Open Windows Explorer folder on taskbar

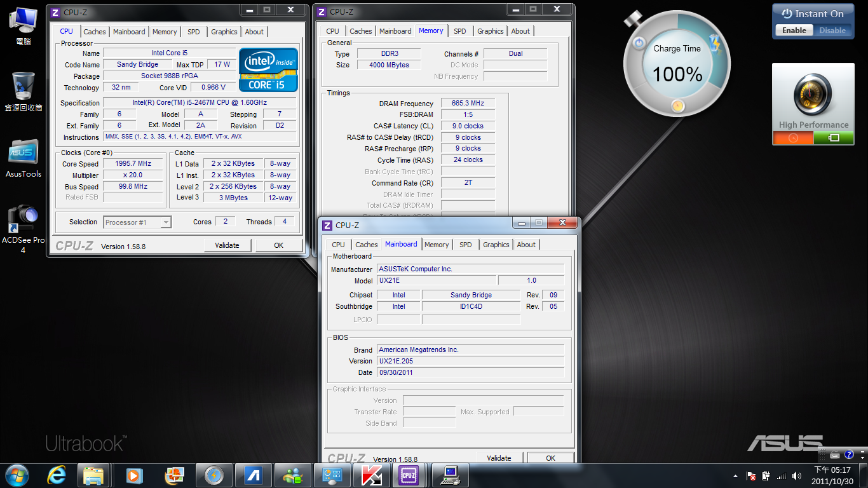click(94, 475)
